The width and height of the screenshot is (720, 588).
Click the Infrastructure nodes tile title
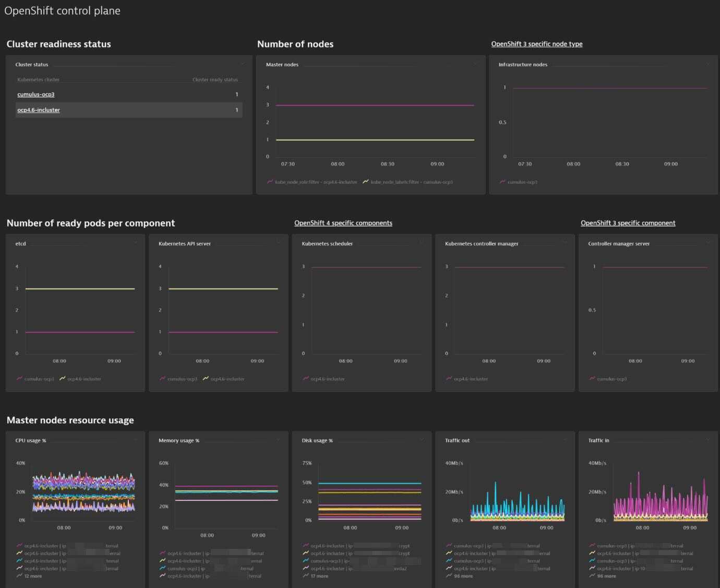pos(523,65)
